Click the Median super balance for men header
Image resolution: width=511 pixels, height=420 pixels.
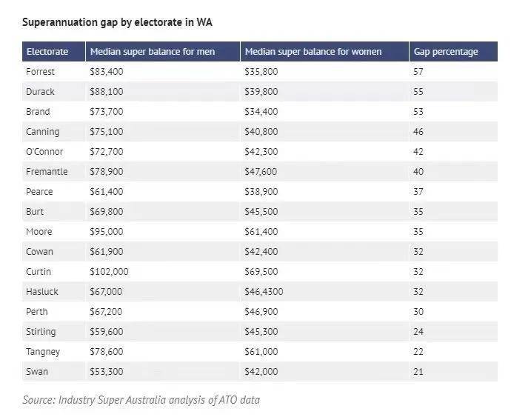[153, 52]
